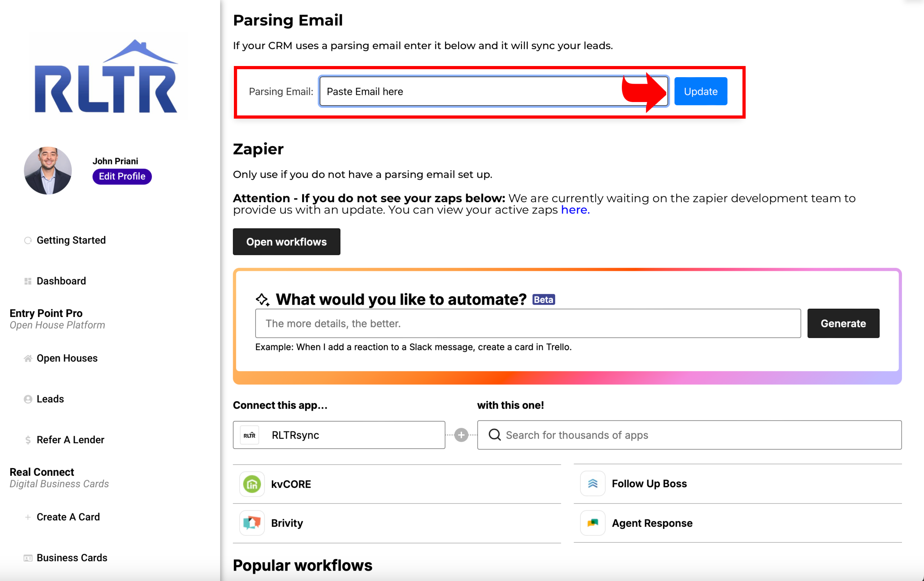
Task: Click the Agent Response app icon
Action: tap(592, 523)
